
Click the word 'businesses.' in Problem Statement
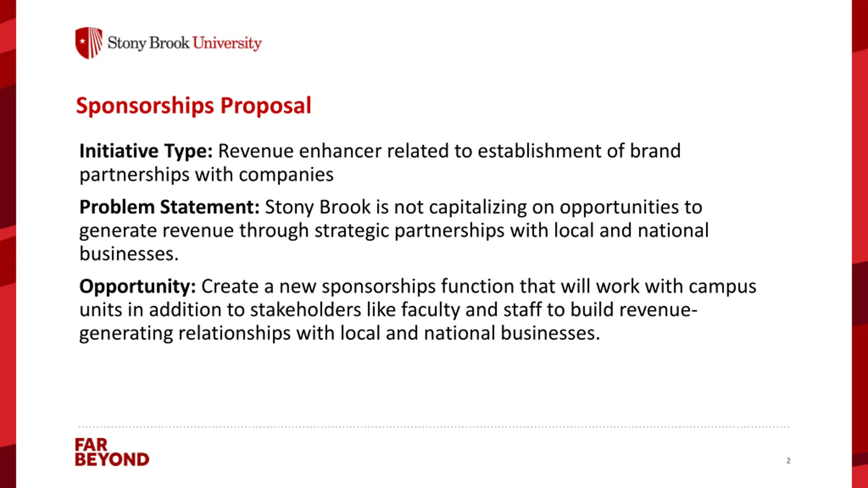pyautogui.click(x=129, y=254)
